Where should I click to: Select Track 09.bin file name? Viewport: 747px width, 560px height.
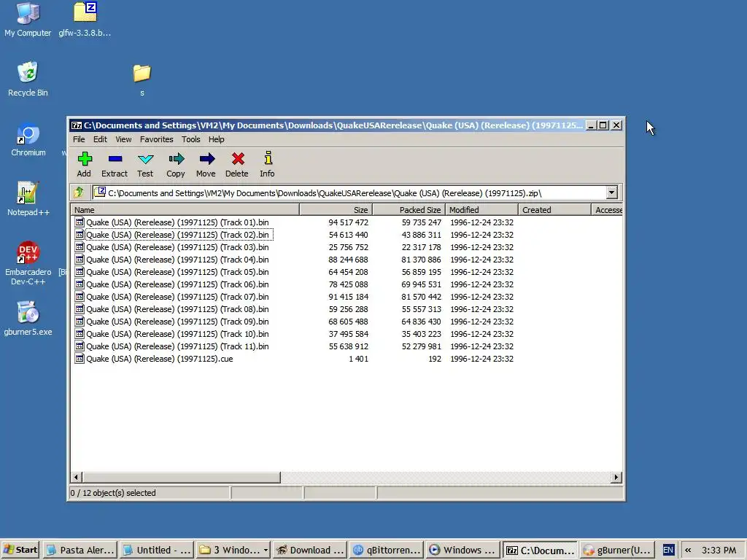pyautogui.click(x=177, y=322)
